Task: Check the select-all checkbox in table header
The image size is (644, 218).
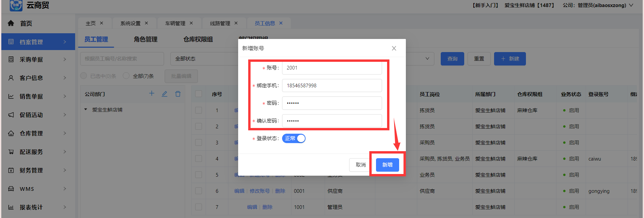Action: [199, 94]
